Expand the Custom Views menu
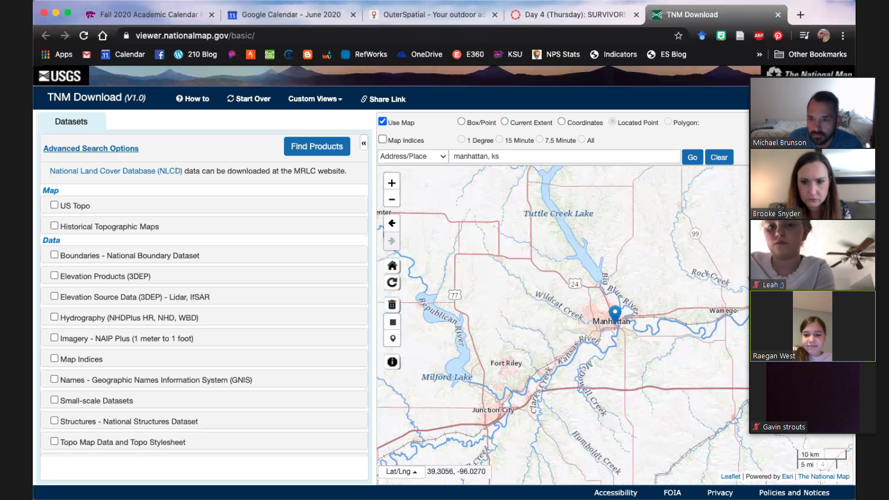 pyautogui.click(x=315, y=99)
